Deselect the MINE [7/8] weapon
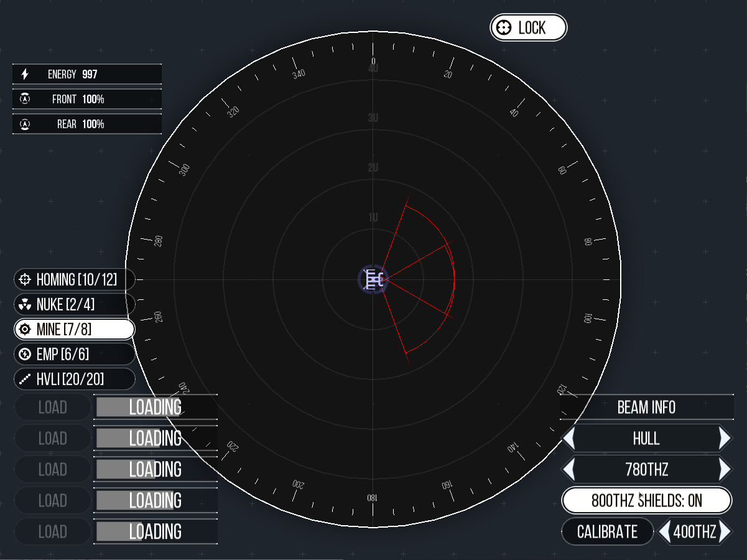 [x=74, y=329]
